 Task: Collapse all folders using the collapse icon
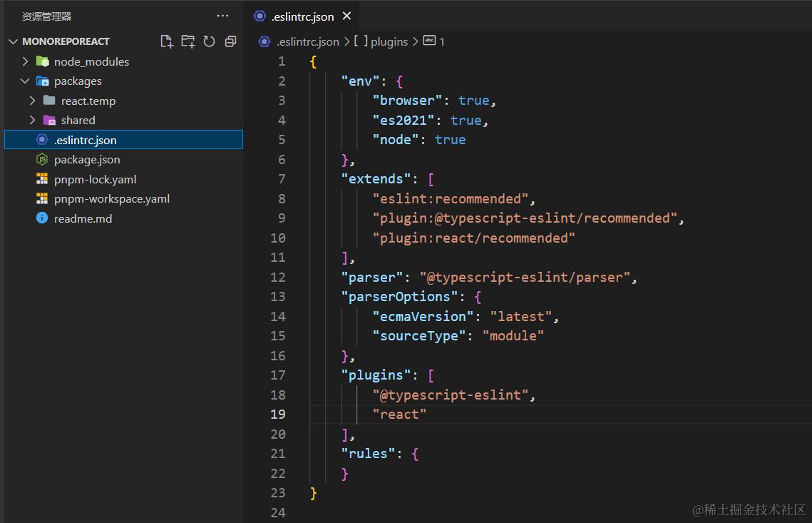230,41
